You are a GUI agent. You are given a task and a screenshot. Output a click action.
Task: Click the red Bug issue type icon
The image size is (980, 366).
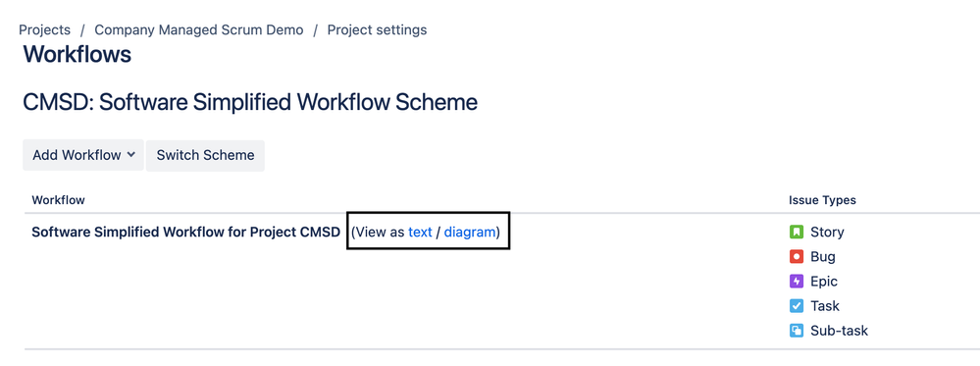pos(797,256)
